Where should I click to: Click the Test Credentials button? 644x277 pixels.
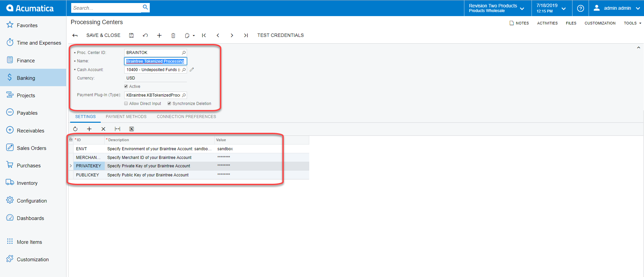[280, 35]
